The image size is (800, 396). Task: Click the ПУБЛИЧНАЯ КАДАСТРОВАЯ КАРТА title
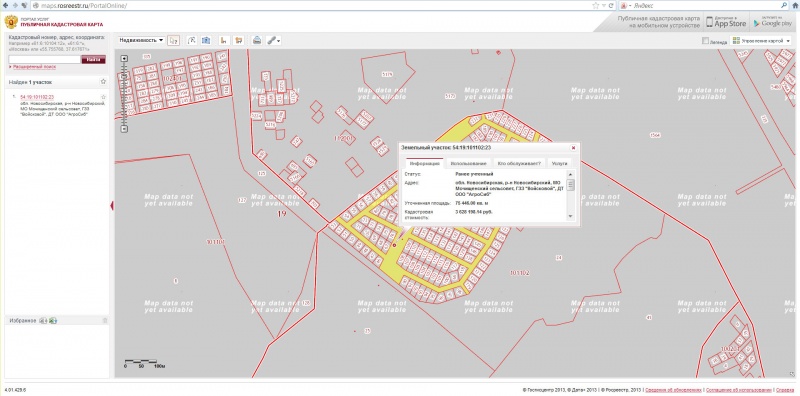point(62,24)
